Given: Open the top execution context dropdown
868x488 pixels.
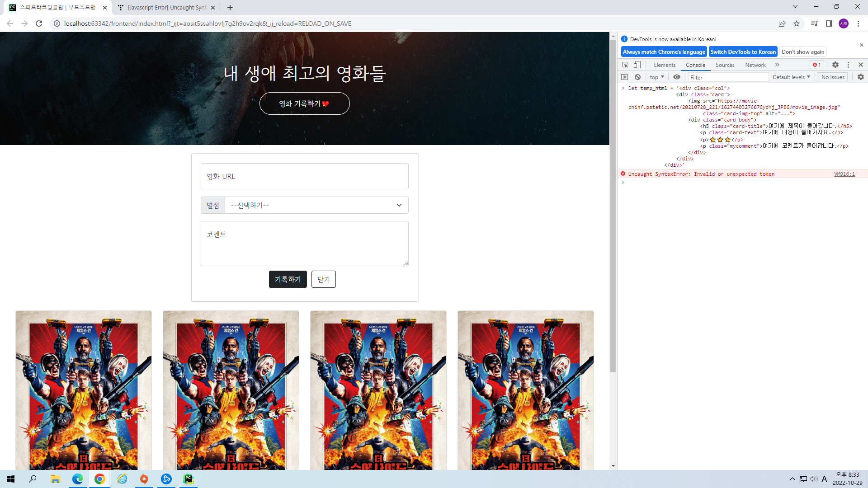Looking at the screenshot, I should pyautogui.click(x=657, y=77).
